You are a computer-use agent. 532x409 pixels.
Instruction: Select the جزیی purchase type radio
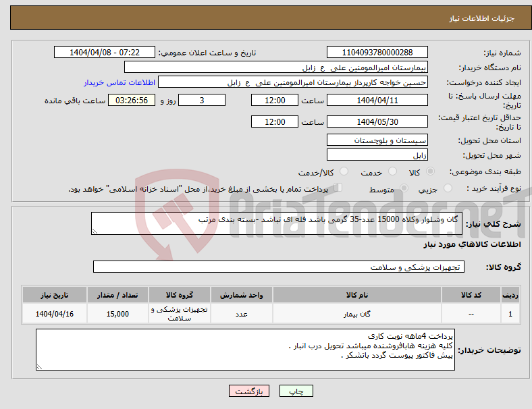[448, 188]
